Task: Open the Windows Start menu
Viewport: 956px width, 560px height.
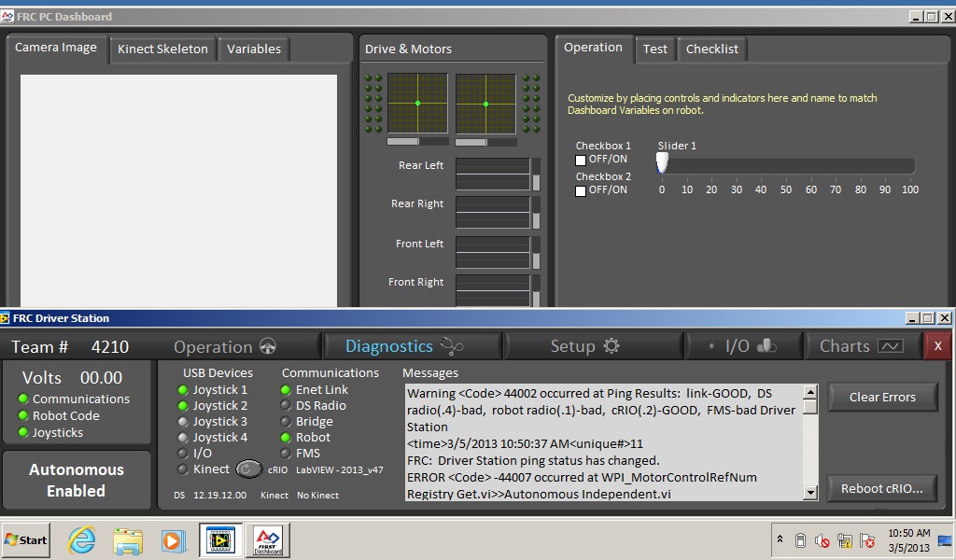Action: coord(25,539)
